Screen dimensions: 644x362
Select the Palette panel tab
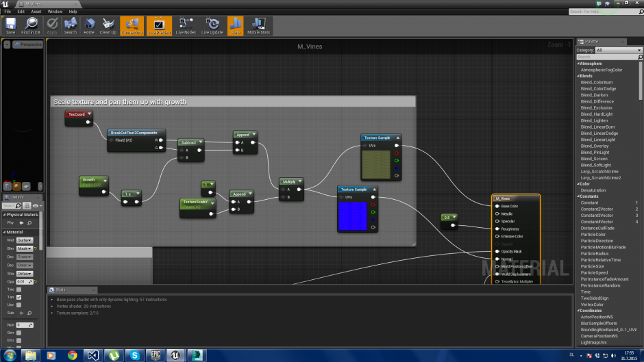(602, 42)
